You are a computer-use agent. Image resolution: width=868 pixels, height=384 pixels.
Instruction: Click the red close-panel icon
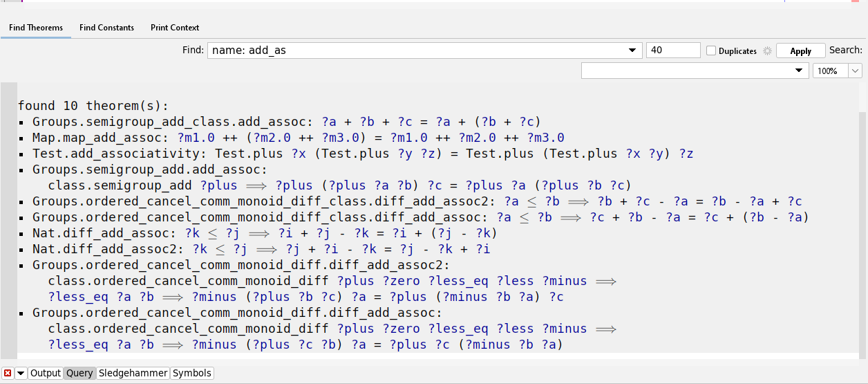pyautogui.click(x=8, y=373)
